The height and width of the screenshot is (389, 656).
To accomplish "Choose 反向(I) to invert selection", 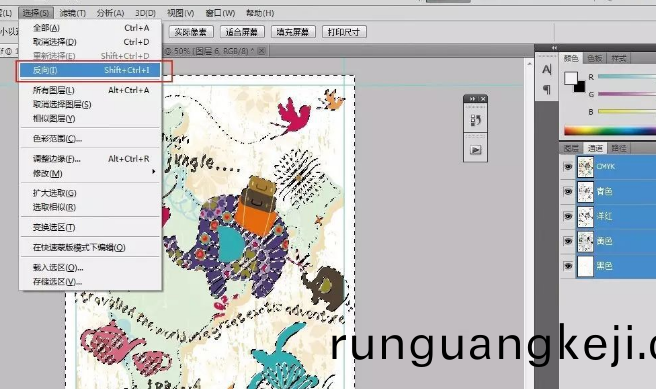I will tap(91, 70).
